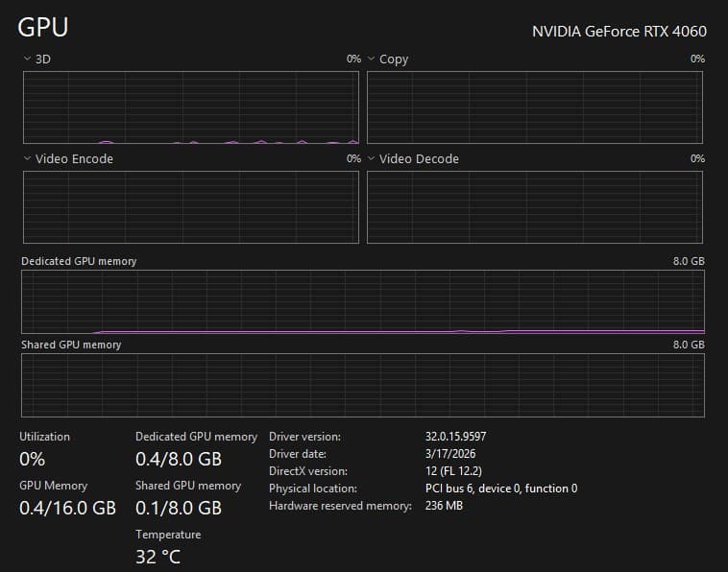Click the 236 MB hardware reserved value
This screenshot has width=728, height=572.
coord(444,506)
